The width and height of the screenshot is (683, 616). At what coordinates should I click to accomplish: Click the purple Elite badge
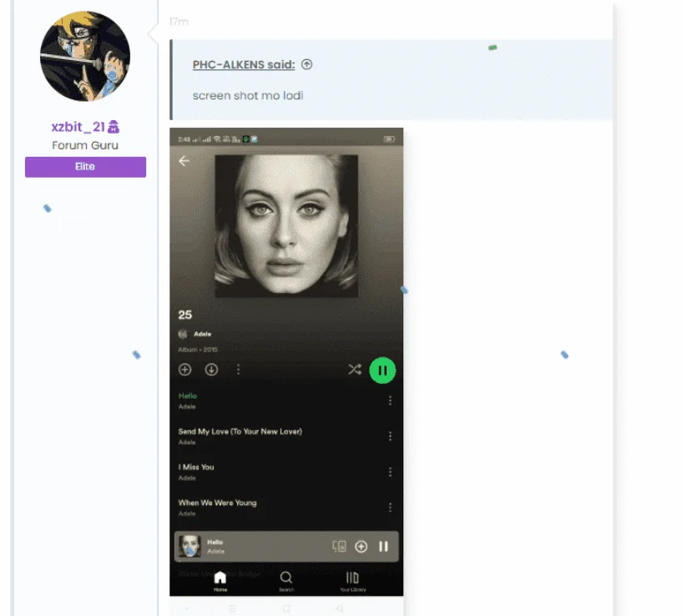pos(85,167)
